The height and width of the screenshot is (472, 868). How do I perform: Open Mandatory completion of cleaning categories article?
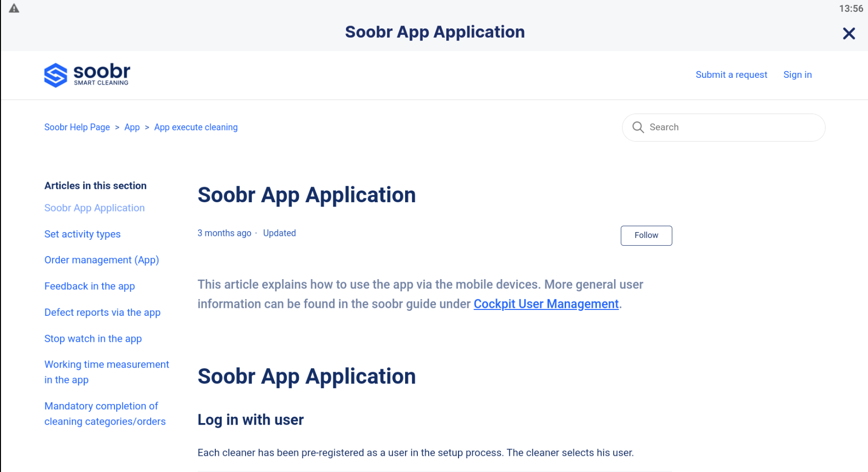coord(105,414)
